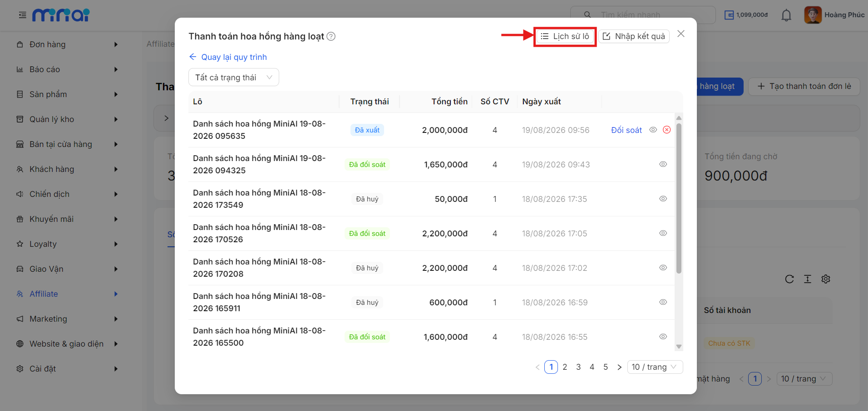Open the Giao Vận sidebar menu
This screenshot has height=411, width=868.
pos(67,269)
